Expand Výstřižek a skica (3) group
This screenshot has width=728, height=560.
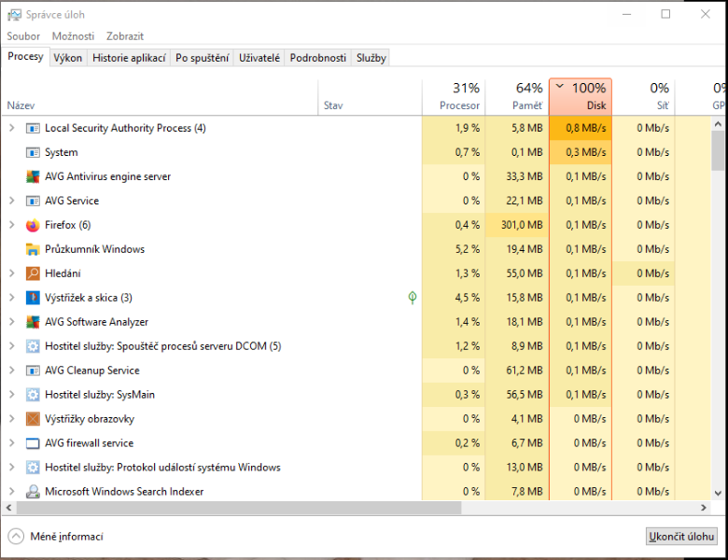click(12, 298)
